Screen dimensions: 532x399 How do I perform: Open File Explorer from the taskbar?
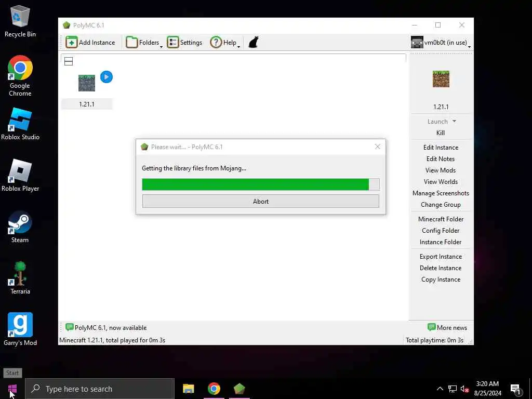click(188, 389)
